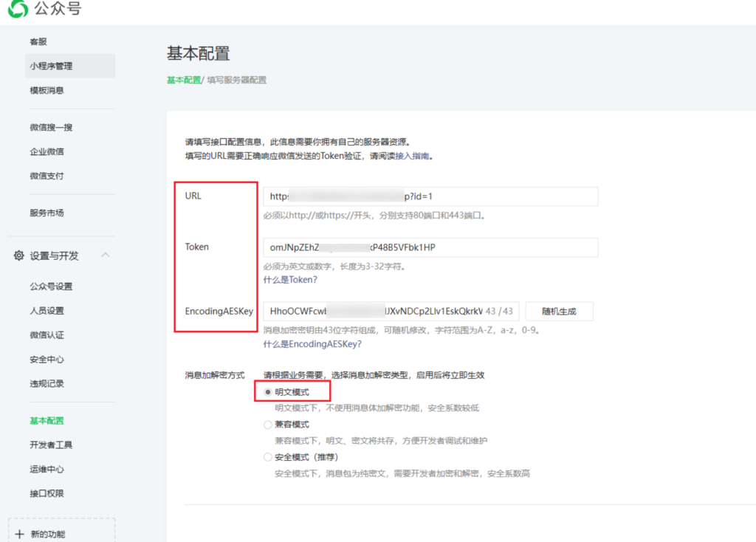Open 小程序管理 in the sidebar

[x=51, y=66]
